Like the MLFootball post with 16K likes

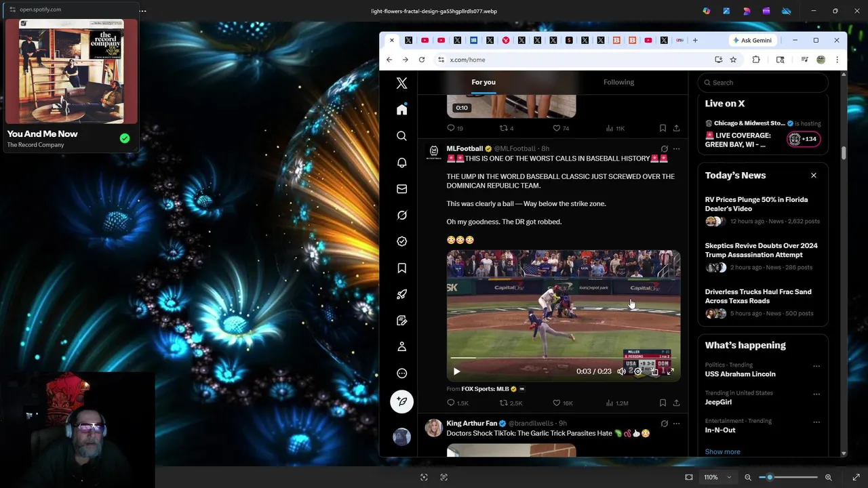click(x=563, y=403)
